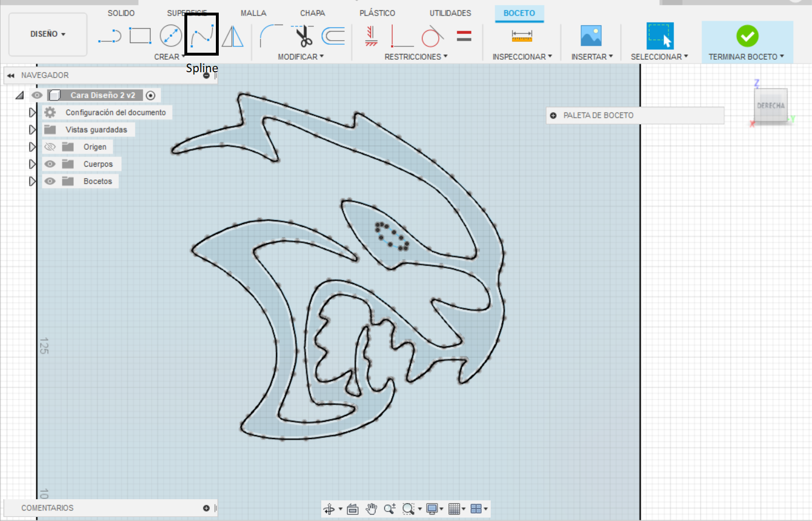
Task: Hide the Bocetos folder
Action: click(x=50, y=181)
